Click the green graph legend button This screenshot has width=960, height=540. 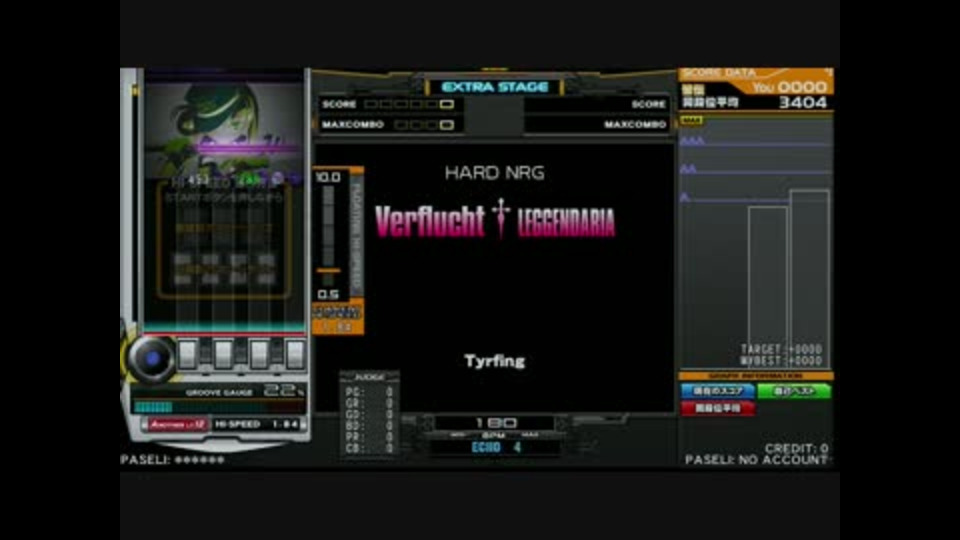tap(794, 391)
